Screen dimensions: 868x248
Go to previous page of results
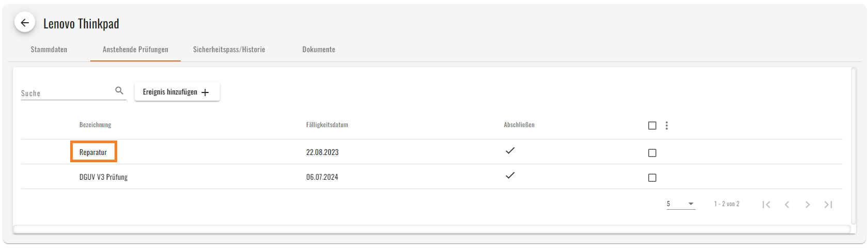click(787, 205)
